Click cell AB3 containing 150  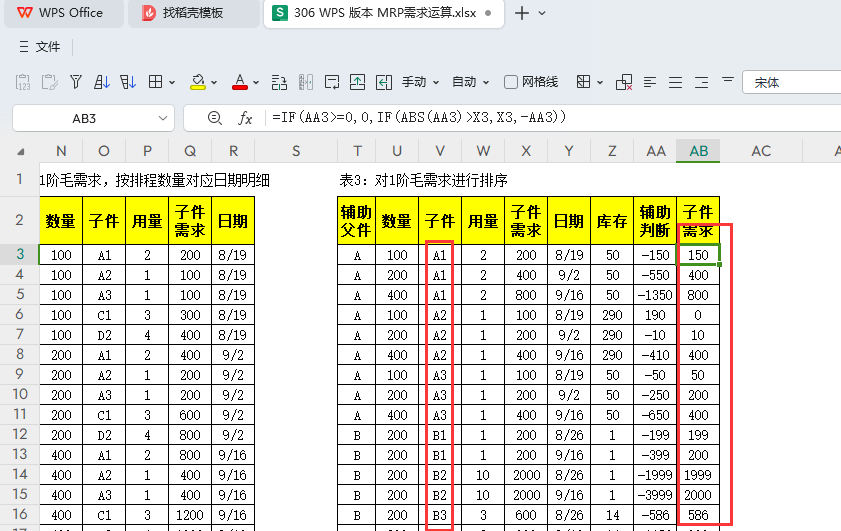pos(698,255)
